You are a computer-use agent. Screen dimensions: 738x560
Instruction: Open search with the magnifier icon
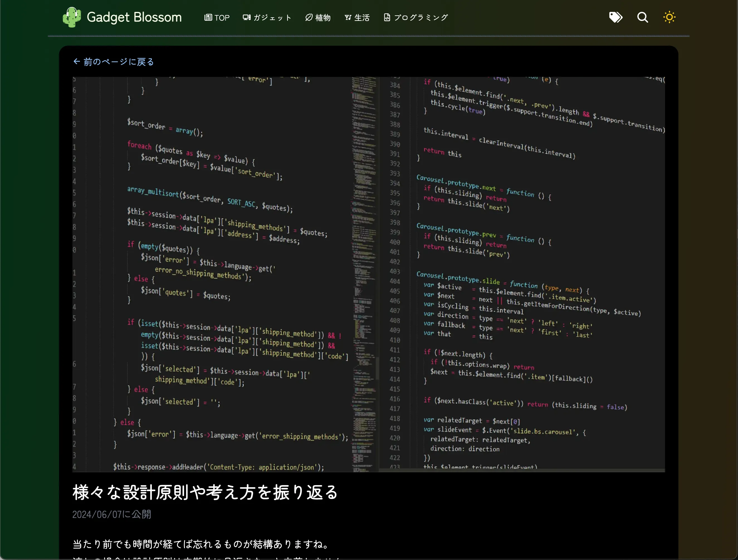point(642,17)
